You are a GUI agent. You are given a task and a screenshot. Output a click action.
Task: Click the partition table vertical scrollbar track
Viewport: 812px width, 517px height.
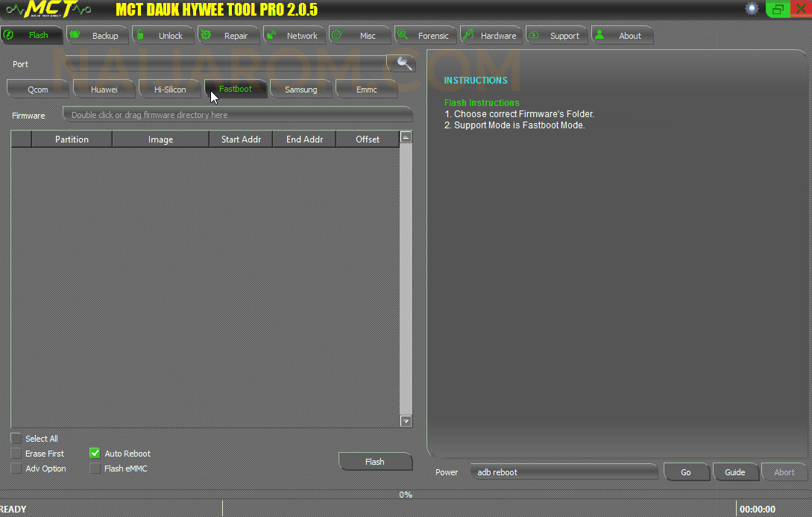click(x=406, y=279)
